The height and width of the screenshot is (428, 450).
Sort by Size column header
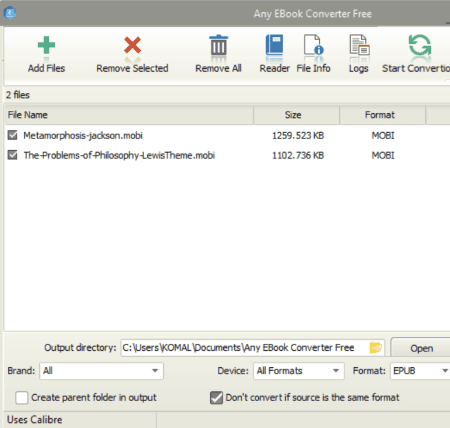296,115
